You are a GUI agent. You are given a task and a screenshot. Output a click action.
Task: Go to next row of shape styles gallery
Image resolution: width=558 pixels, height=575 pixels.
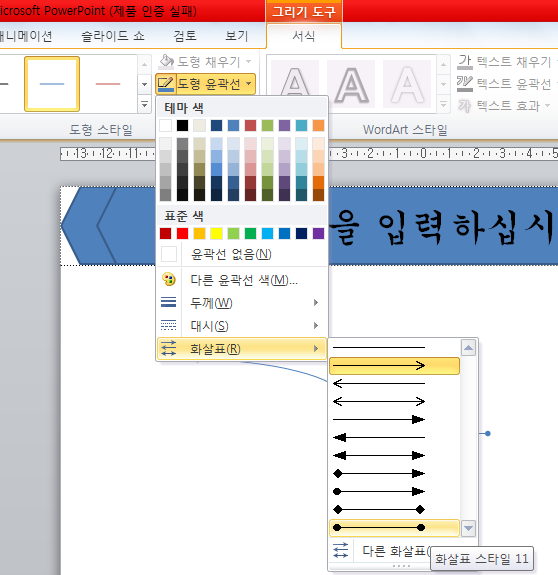(x=144, y=84)
